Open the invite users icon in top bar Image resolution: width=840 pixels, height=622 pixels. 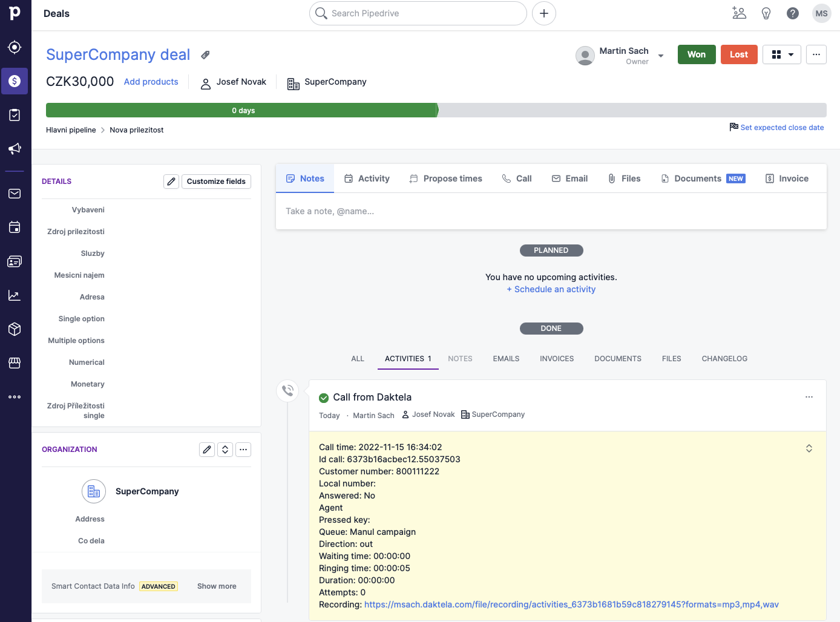pyautogui.click(x=739, y=13)
